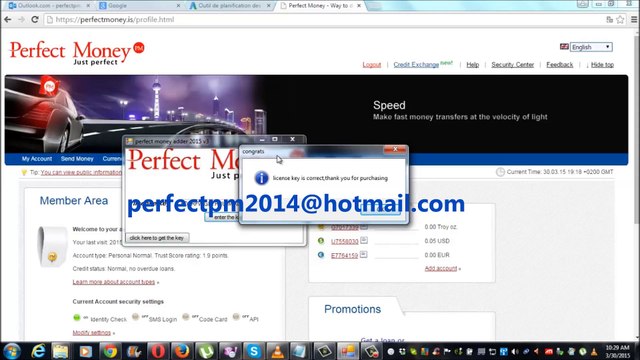This screenshot has width=640, height=360.
Task: Open VLC media player from the taskbar
Action: (x=278, y=351)
